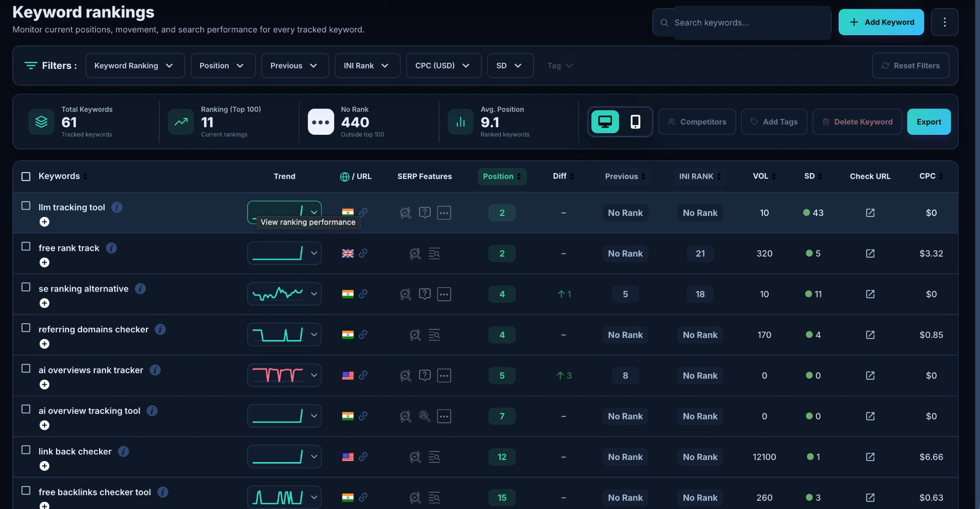The width and height of the screenshot is (980, 509).
Task: Open Check URL for link back checker
Action: tap(870, 457)
